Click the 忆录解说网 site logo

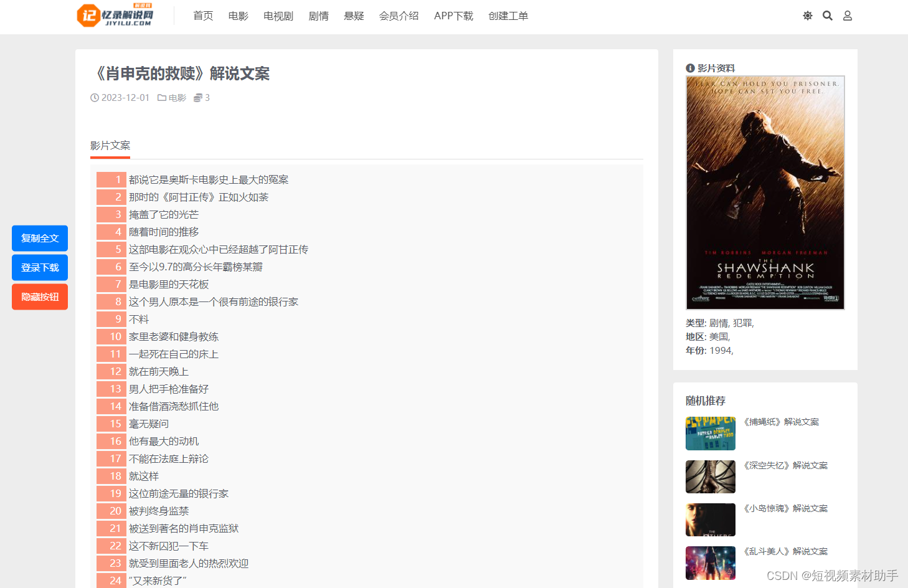point(115,16)
